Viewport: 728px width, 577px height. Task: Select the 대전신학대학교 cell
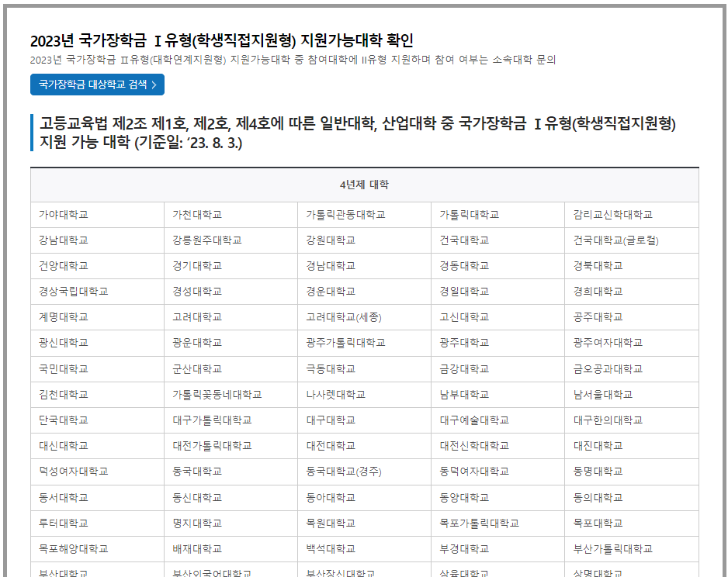pos(497,446)
